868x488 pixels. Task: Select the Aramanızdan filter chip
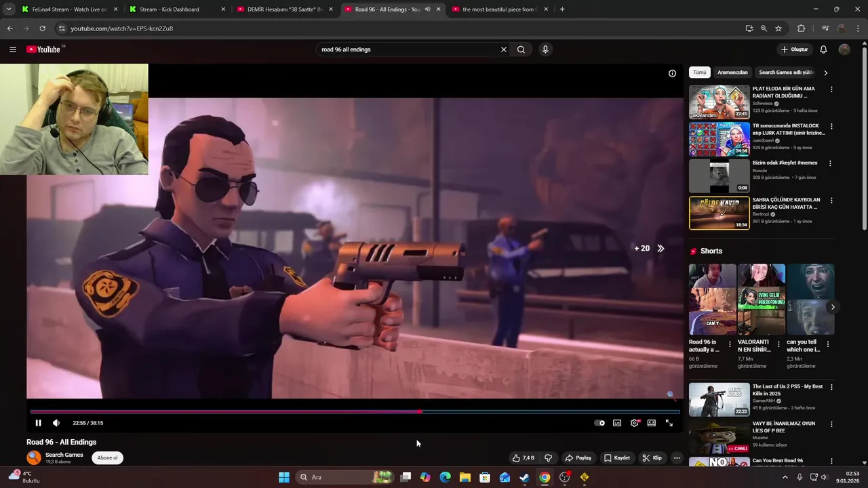coord(732,73)
